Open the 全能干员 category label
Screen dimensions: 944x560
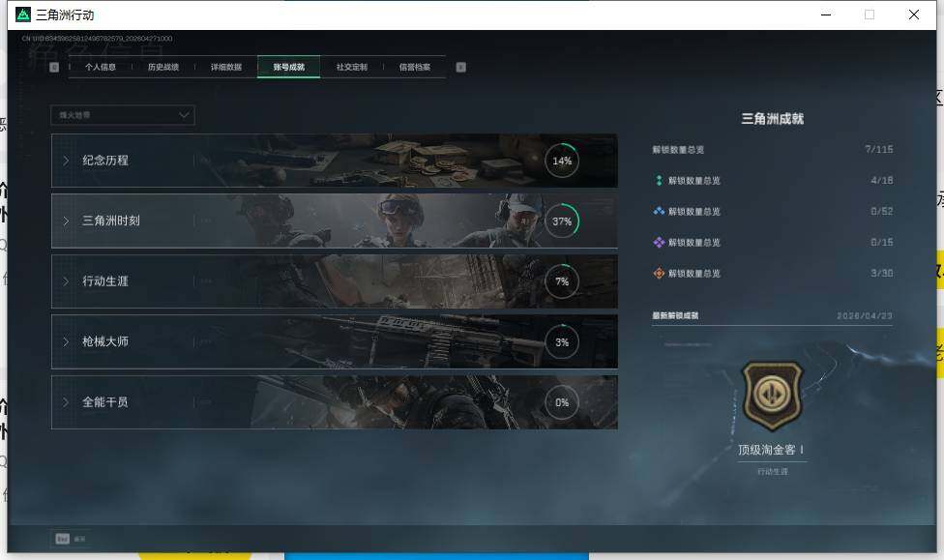pyautogui.click(x=105, y=401)
